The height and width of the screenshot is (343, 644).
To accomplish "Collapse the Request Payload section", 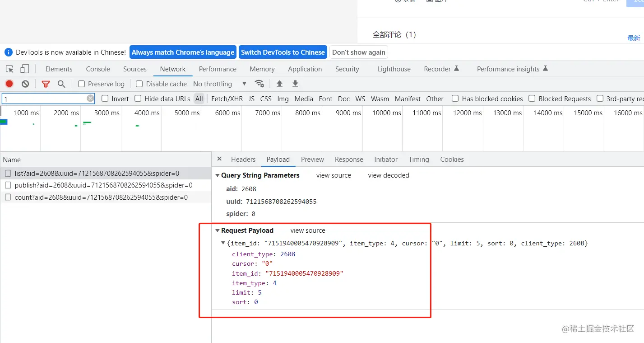I will (218, 230).
